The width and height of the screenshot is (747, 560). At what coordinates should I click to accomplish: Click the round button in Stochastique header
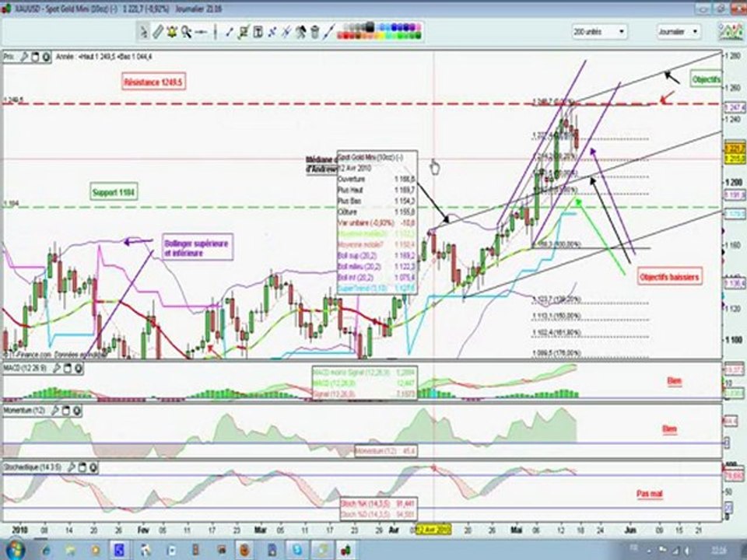pos(93,467)
